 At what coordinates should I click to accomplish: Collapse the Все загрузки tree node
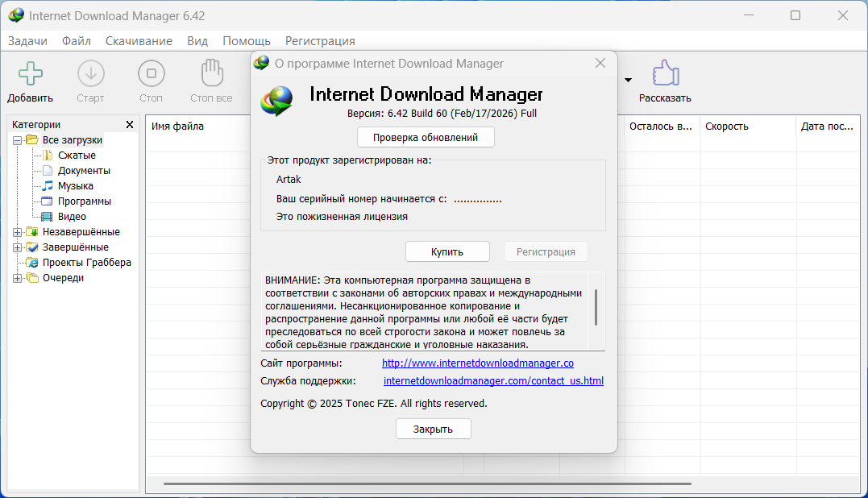click(17, 140)
